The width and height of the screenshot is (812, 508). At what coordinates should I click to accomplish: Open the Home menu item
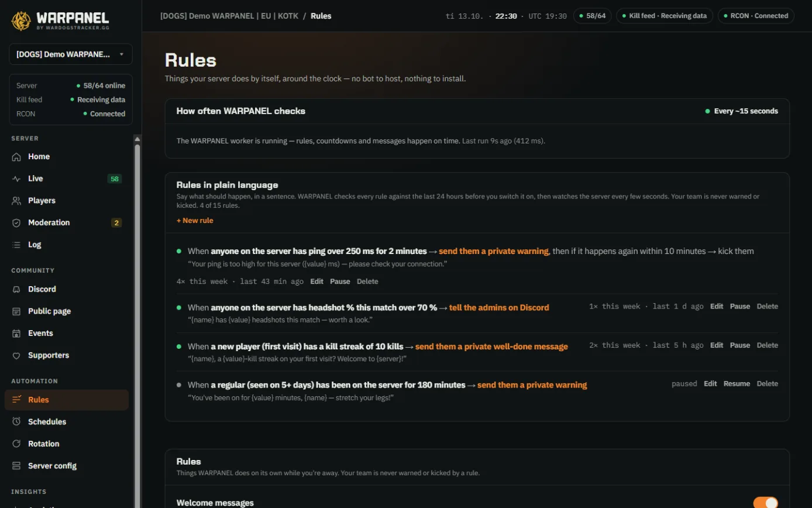67,157
